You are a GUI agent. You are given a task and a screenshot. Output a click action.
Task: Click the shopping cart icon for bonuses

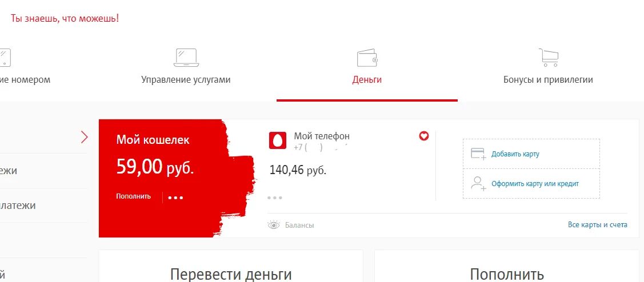(x=549, y=58)
